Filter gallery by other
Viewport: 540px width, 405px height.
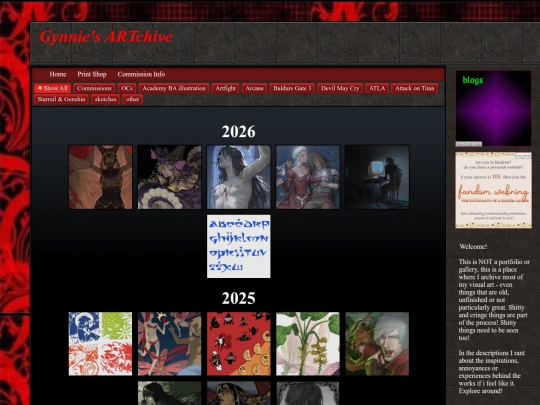click(132, 99)
